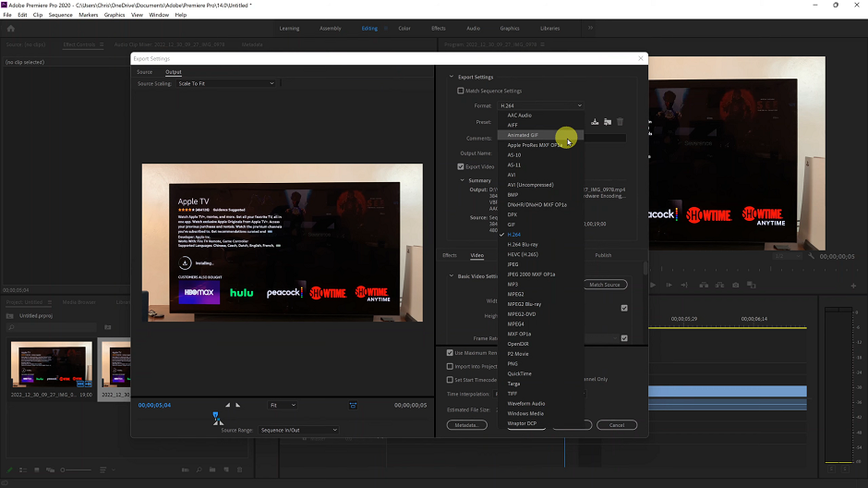Switch to the Source tab in Export Settings
Viewport: 868px width, 488px height.
click(144, 72)
